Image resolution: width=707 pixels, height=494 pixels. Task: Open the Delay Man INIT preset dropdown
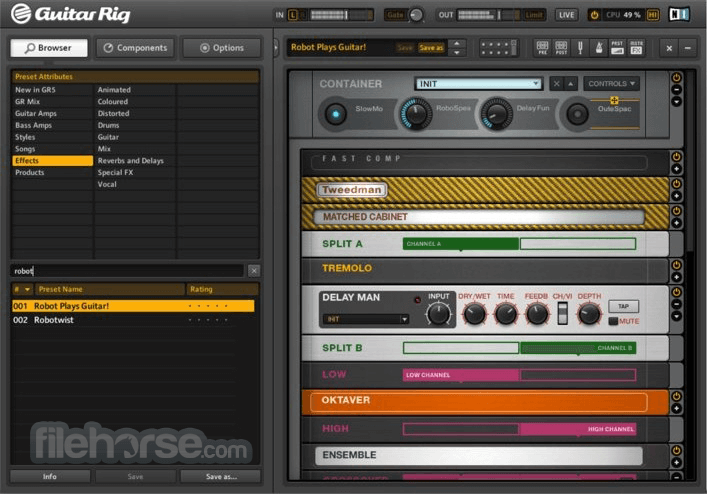(x=365, y=319)
